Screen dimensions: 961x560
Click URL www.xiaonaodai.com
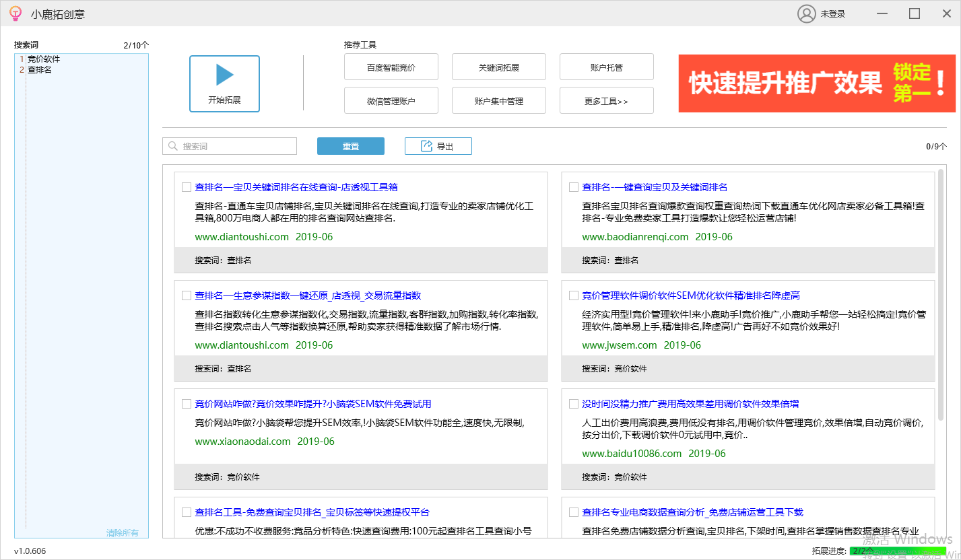pyautogui.click(x=242, y=442)
